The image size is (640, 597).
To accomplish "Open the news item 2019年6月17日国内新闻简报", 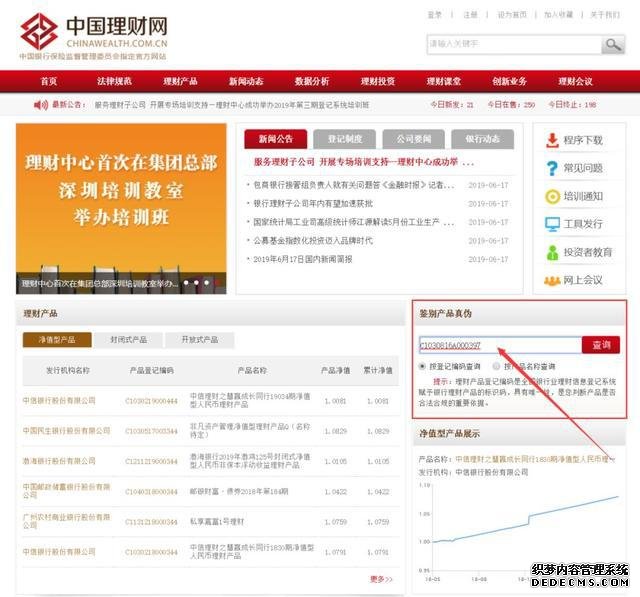I will 302,259.
